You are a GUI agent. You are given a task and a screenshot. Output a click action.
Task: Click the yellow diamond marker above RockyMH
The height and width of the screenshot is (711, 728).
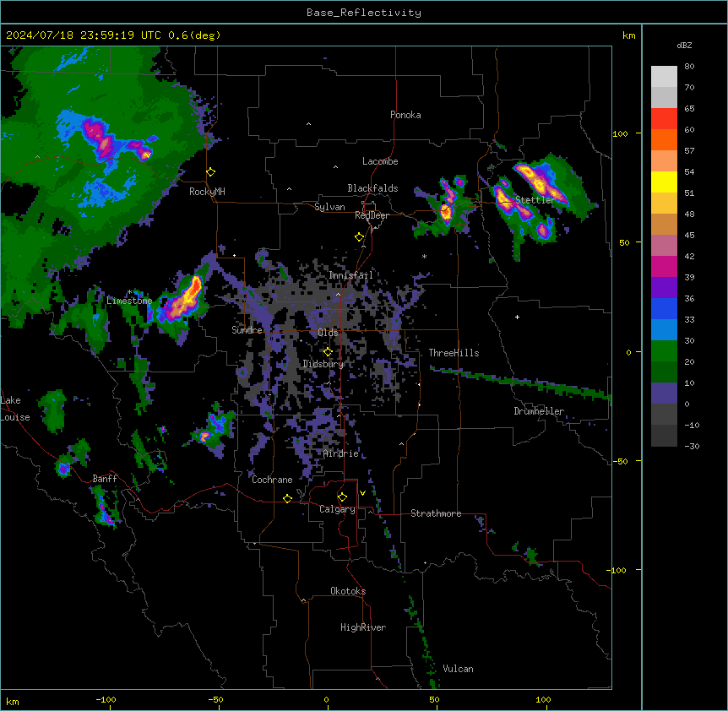[211, 172]
